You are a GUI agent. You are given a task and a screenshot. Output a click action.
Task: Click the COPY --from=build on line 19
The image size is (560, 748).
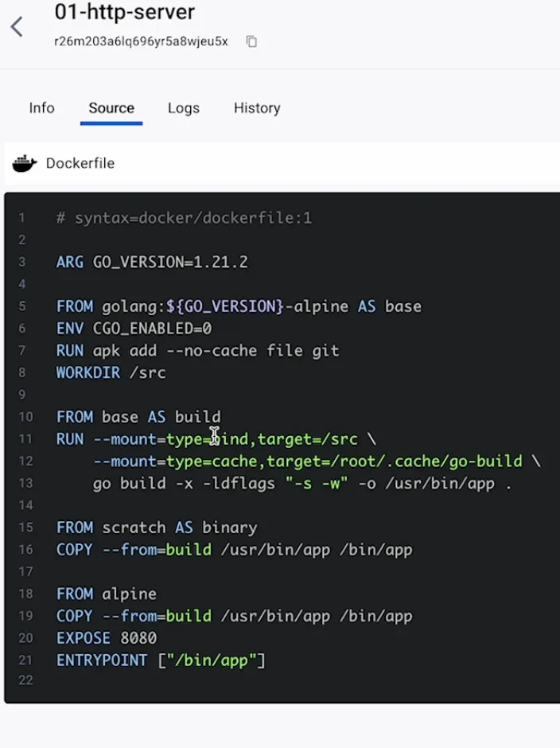tap(234, 616)
